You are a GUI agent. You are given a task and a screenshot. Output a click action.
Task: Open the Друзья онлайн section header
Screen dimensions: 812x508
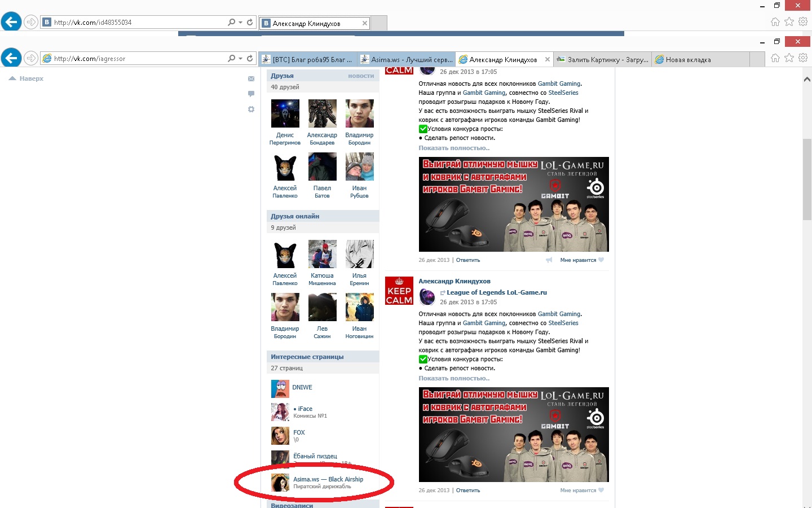(x=323, y=216)
